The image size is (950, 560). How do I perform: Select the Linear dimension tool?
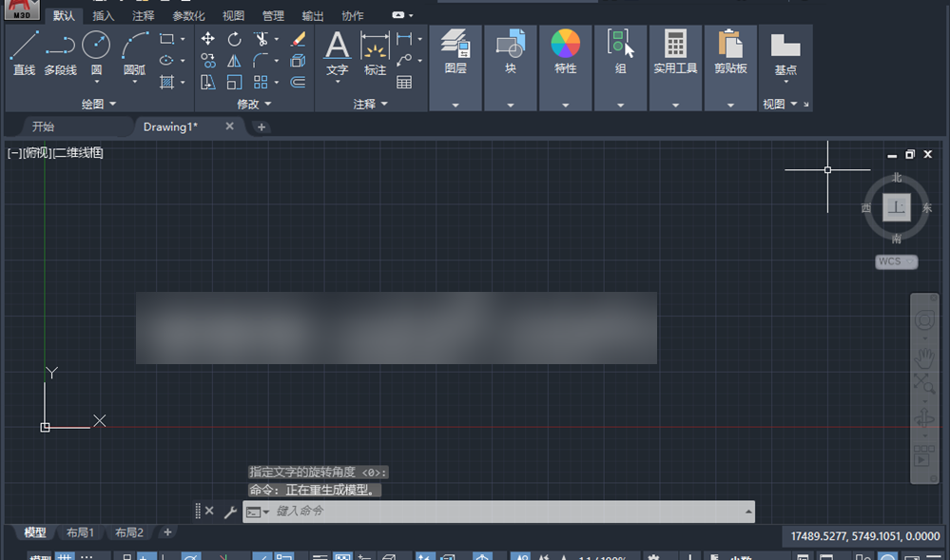point(404,39)
